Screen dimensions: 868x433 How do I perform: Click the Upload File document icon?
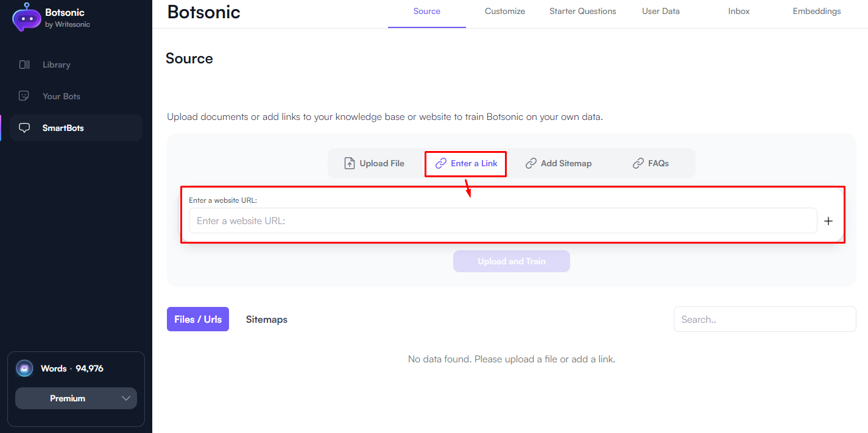pyautogui.click(x=350, y=163)
